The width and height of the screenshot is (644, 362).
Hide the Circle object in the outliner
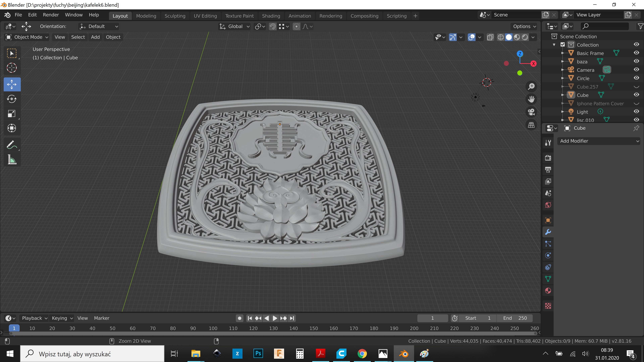click(636, 78)
